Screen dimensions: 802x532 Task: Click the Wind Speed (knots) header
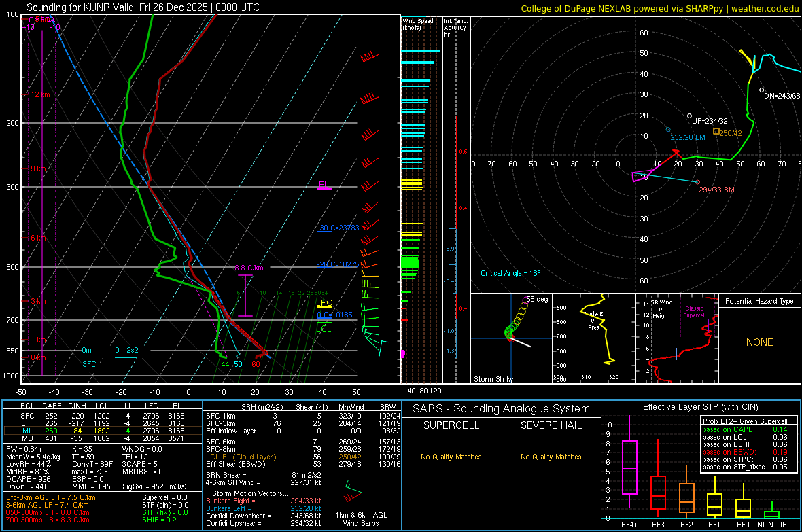[418, 24]
